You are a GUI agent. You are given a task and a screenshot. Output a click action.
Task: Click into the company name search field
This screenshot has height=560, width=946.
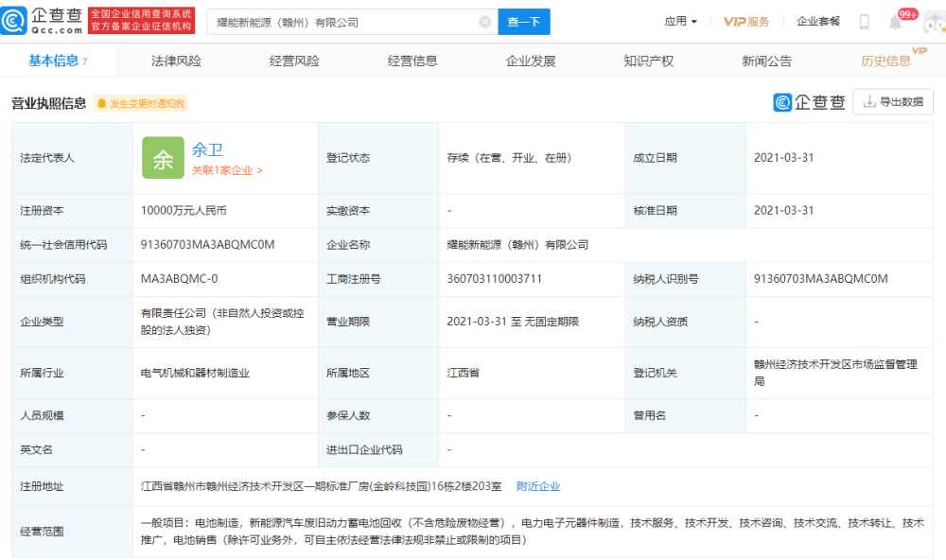coord(341,22)
